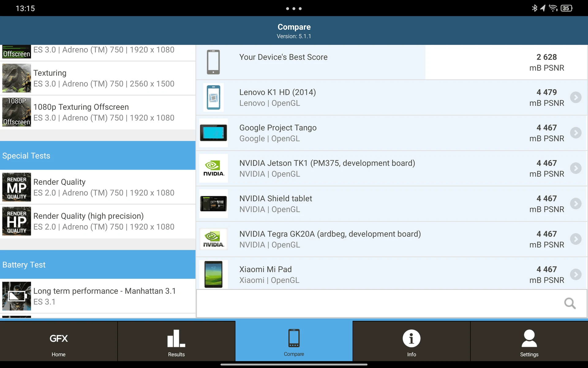The image size is (588, 368).
Task: Click the Texturing dinosaur thumbnail icon
Action: pyautogui.click(x=17, y=78)
